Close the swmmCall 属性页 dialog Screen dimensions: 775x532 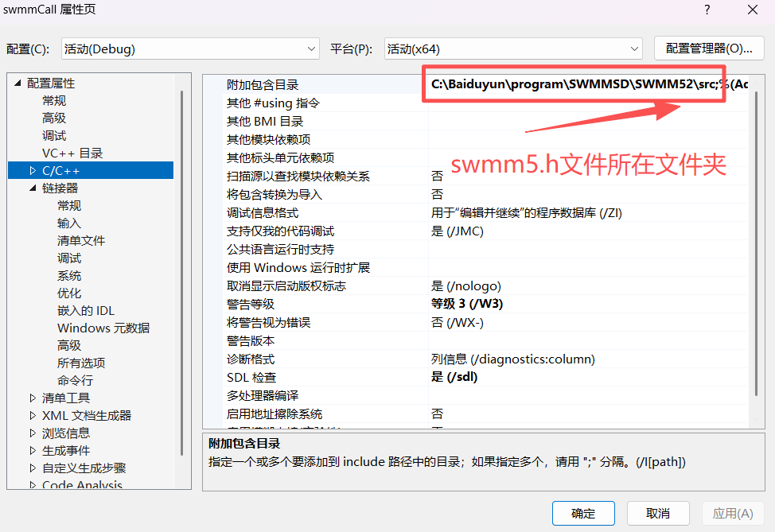coord(753,10)
